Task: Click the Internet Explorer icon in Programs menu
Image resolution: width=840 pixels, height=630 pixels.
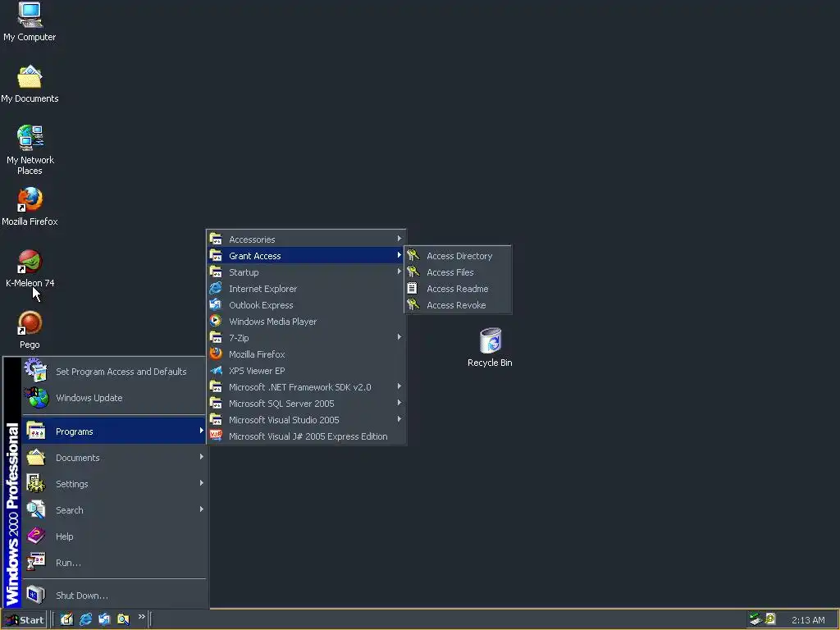Action: click(216, 288)
